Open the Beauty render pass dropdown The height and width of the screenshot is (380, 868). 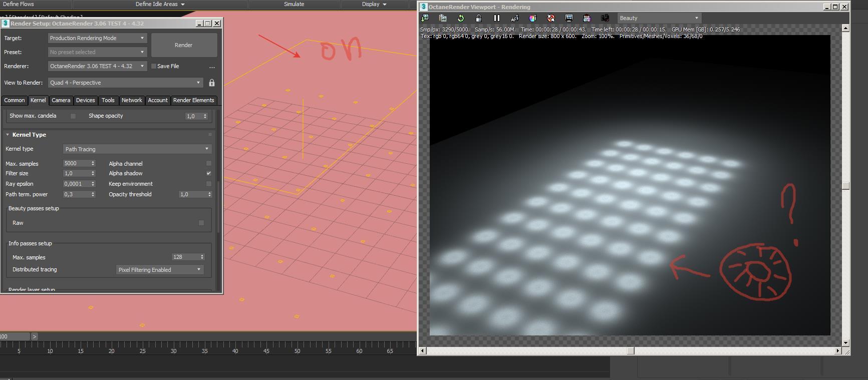pyautogui.click(x=659, y=18)
